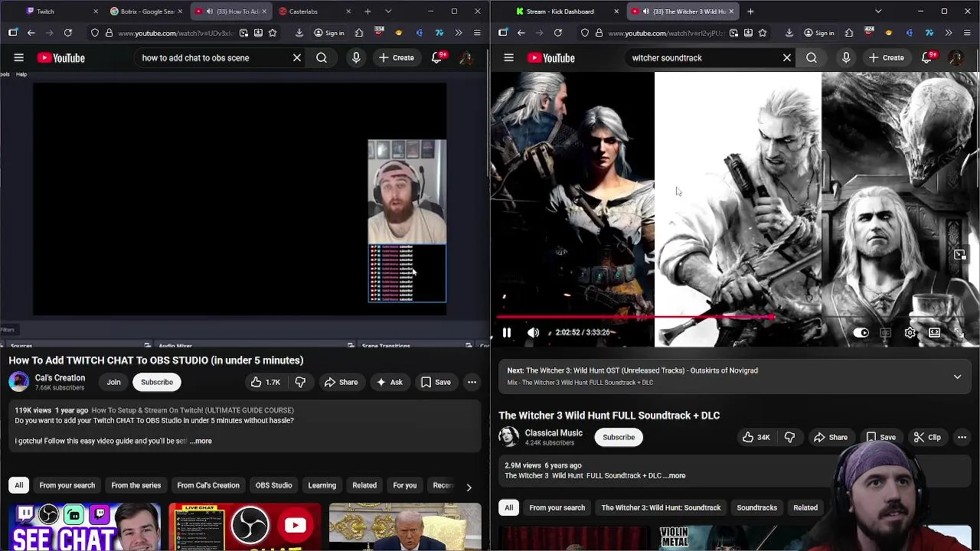Enter fullscreen on the Witcher video
Image resolution: width=980 pixels, height=551 pixels.
click(x=958, y=333)
